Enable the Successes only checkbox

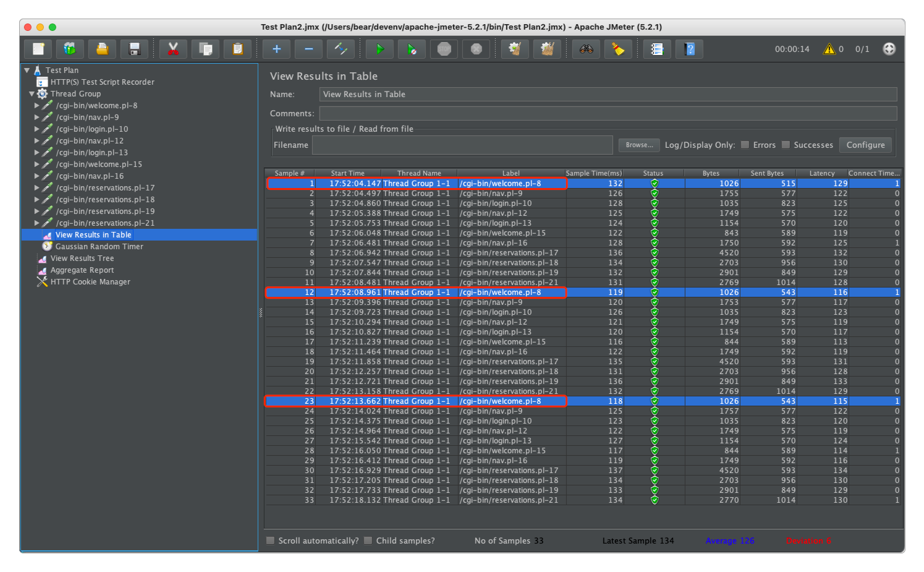[786, 145]
